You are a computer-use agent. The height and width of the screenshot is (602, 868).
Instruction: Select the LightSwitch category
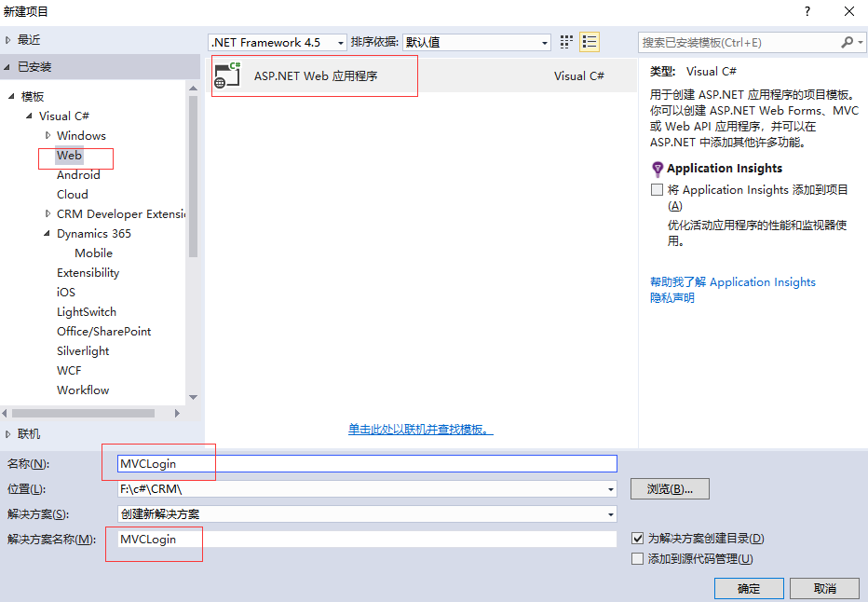click(x=87, y=312)
